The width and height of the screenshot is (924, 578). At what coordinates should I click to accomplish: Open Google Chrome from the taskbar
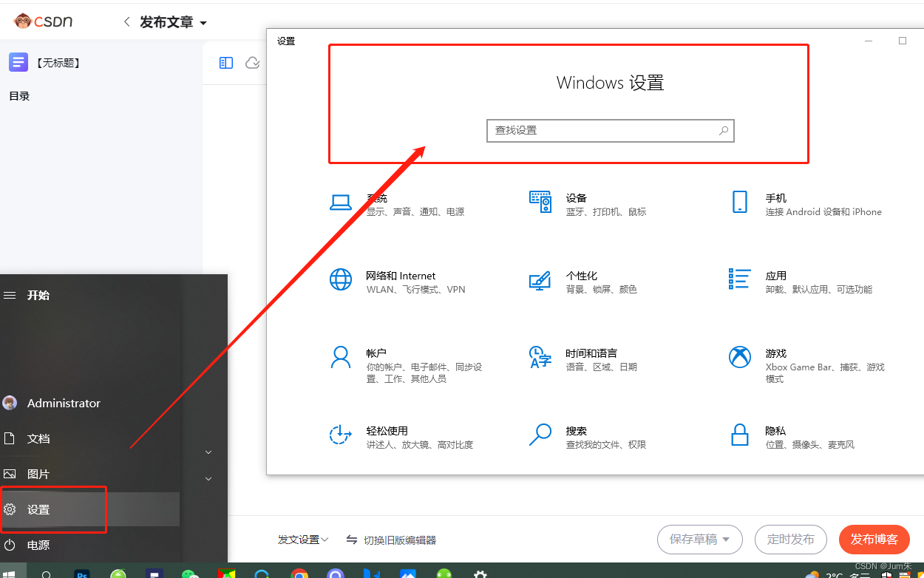299,573
